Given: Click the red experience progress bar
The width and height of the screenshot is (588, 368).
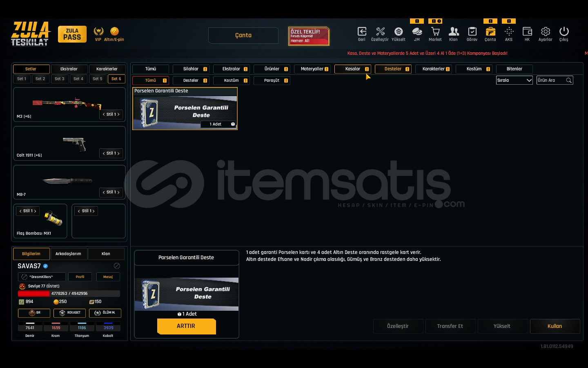Looking at the screenshot, I should coord(69,294).
